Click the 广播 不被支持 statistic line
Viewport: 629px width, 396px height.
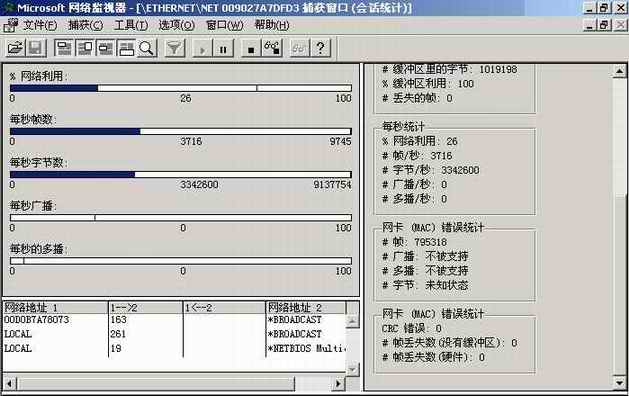coord(425,256)
